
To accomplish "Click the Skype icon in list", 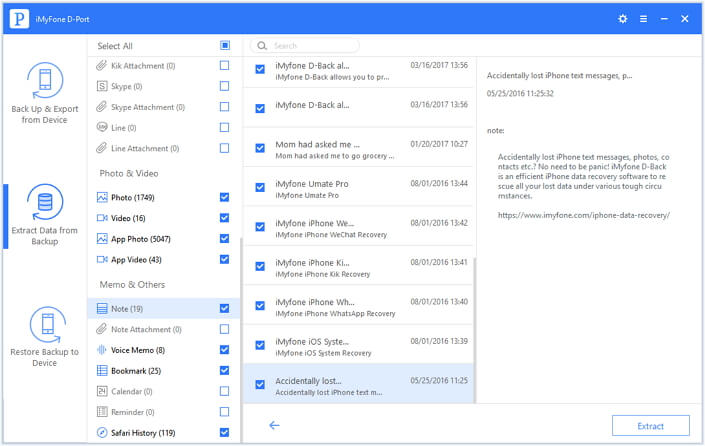I will coord(102,86).
